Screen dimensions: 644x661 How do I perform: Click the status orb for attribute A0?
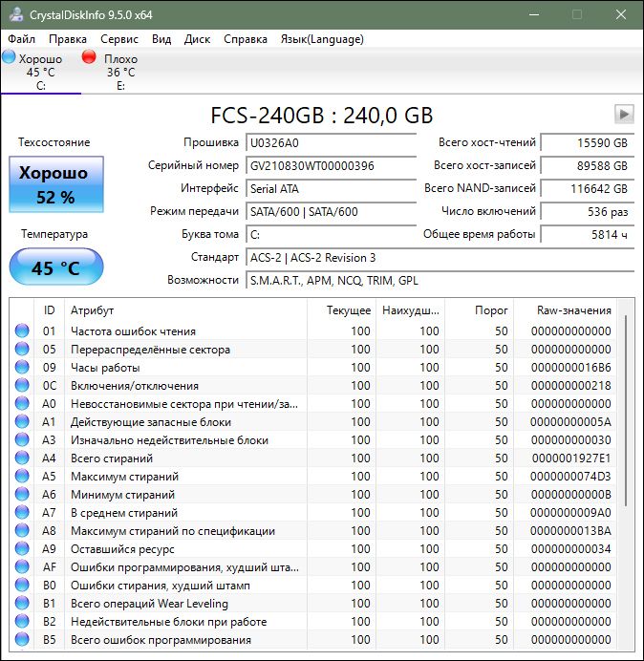(x=22, y=403)
